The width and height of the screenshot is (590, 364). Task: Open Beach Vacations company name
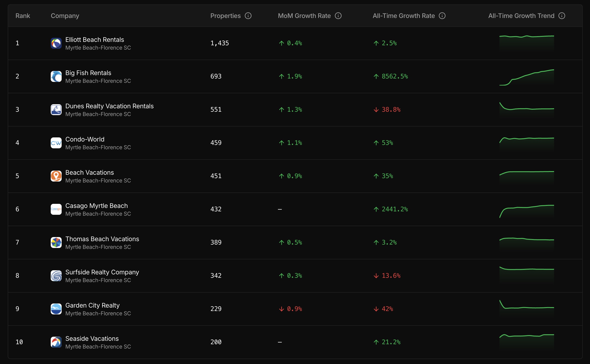point(90,173)
